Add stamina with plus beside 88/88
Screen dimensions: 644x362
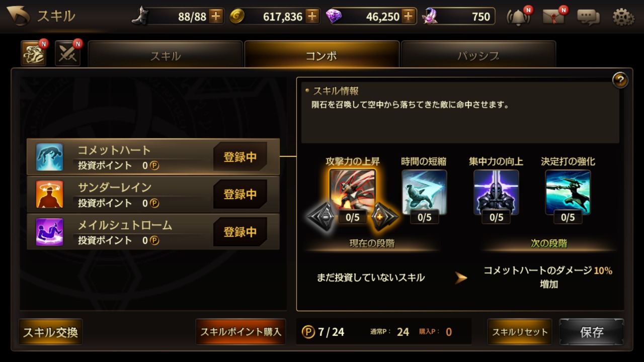[216, 17]
